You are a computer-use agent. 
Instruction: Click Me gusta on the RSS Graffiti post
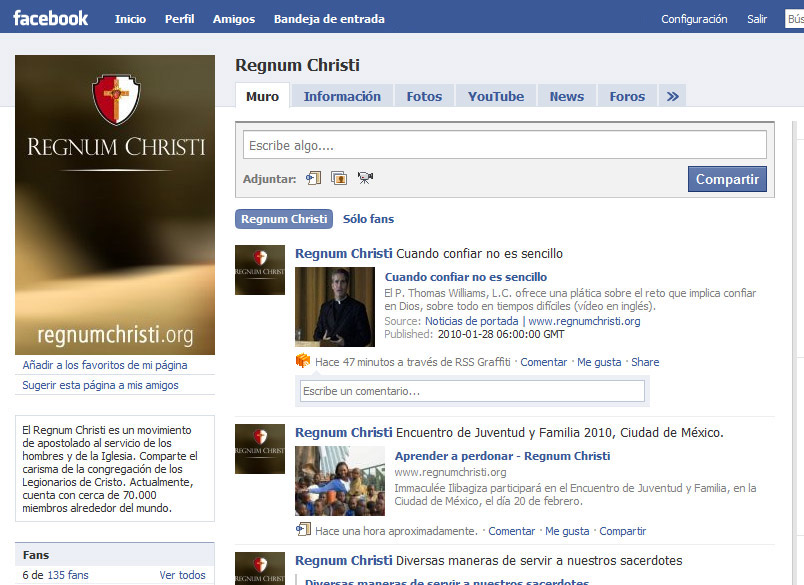click(x=599, y=362)
